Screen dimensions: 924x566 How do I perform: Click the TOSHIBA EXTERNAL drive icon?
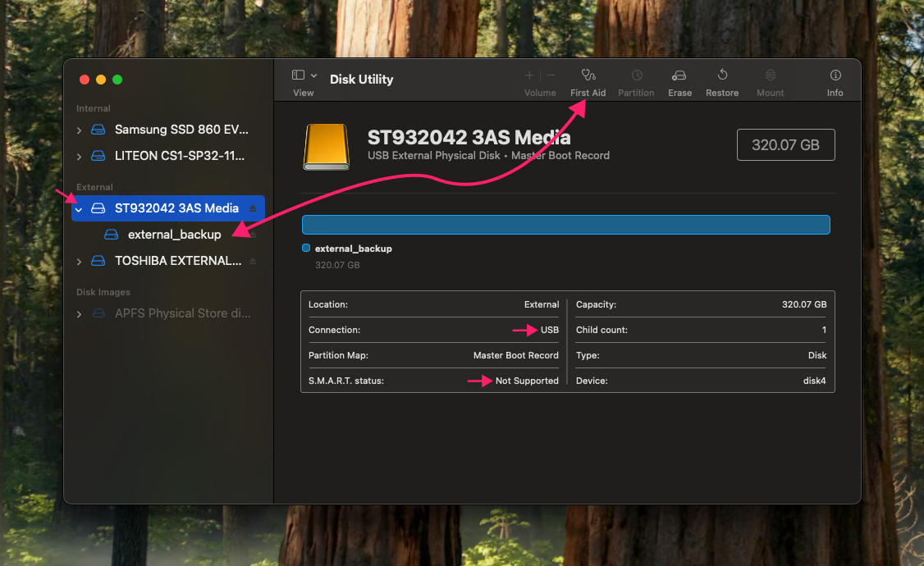coord(98,261)
